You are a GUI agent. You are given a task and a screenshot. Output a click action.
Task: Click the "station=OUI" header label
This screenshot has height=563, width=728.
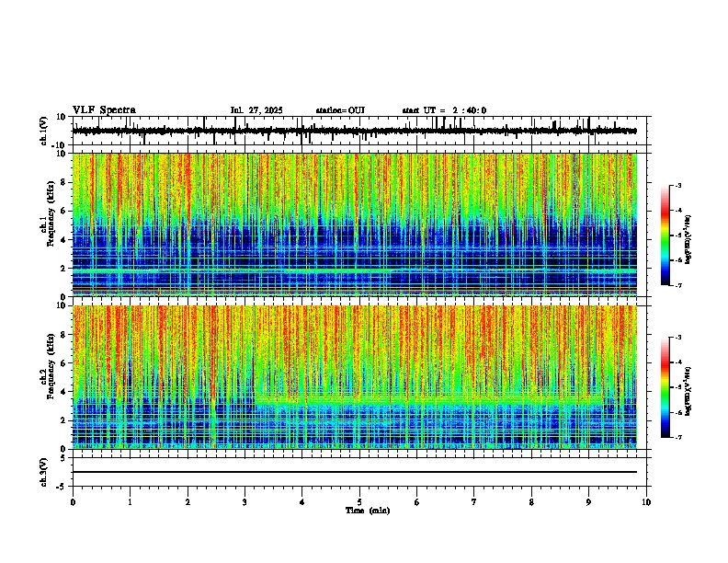(340, 110)
